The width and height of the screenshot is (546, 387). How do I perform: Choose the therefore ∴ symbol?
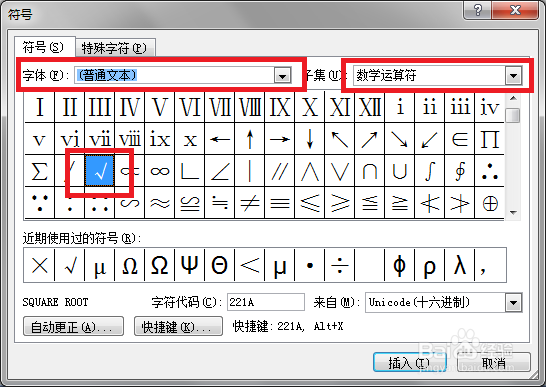(490, 171)
